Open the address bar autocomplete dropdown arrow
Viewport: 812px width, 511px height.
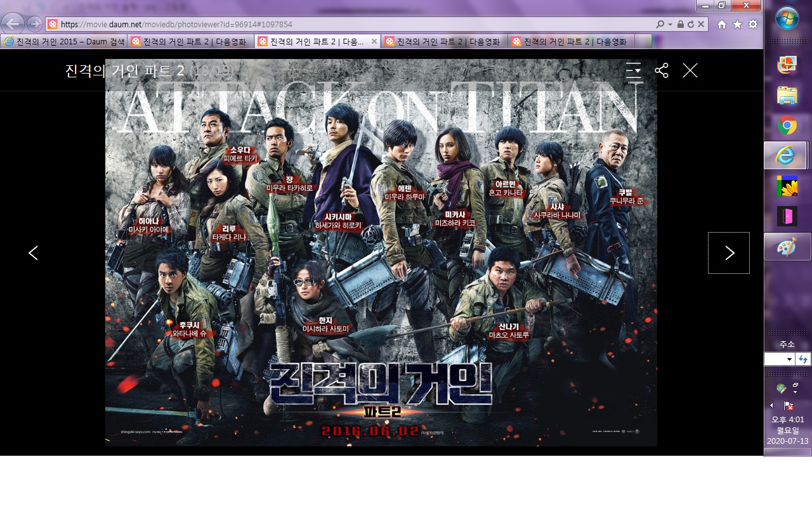(670, 24)
